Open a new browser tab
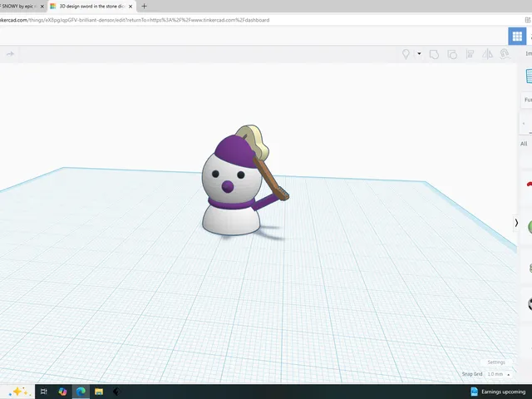 pyautogui.click(x=144, y=6)
